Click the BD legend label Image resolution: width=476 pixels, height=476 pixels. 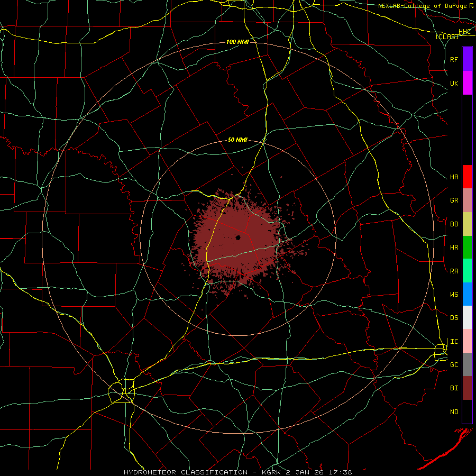pos(454,224)
